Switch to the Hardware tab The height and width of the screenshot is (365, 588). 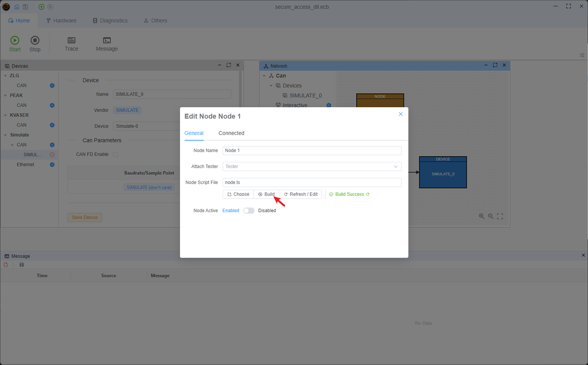pos(61,21)
